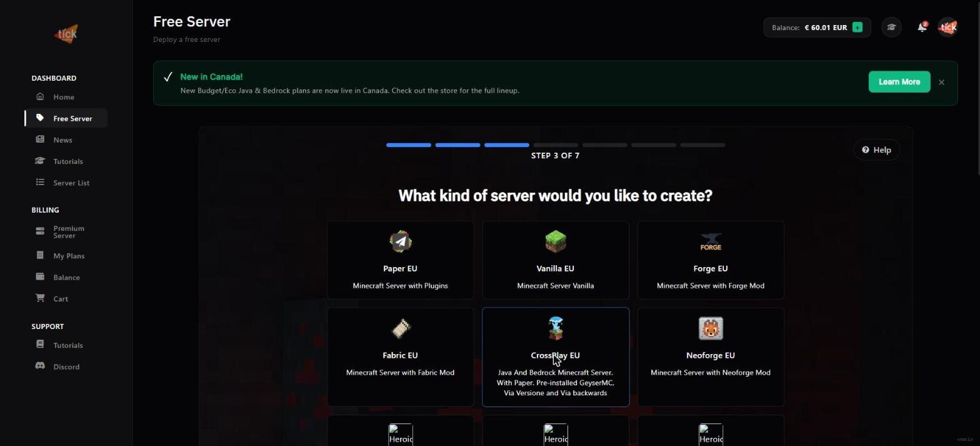The height and width of the screenshot is (446, 980).
Task: Dismiss the New in Canada banner
Action: click(x=941, y=82)
